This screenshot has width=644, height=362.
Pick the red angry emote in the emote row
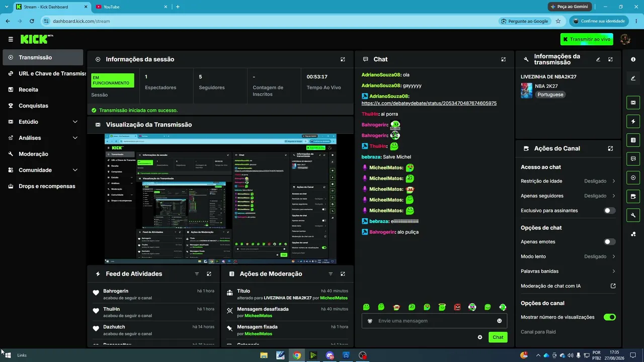[x=457, y=307]
